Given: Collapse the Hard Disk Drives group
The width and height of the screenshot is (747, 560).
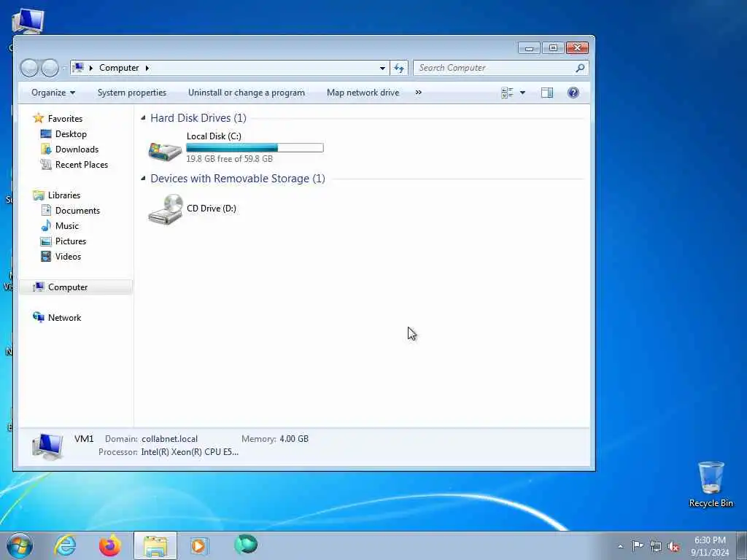Looking at the screenshot, I should tap(143, 117).
